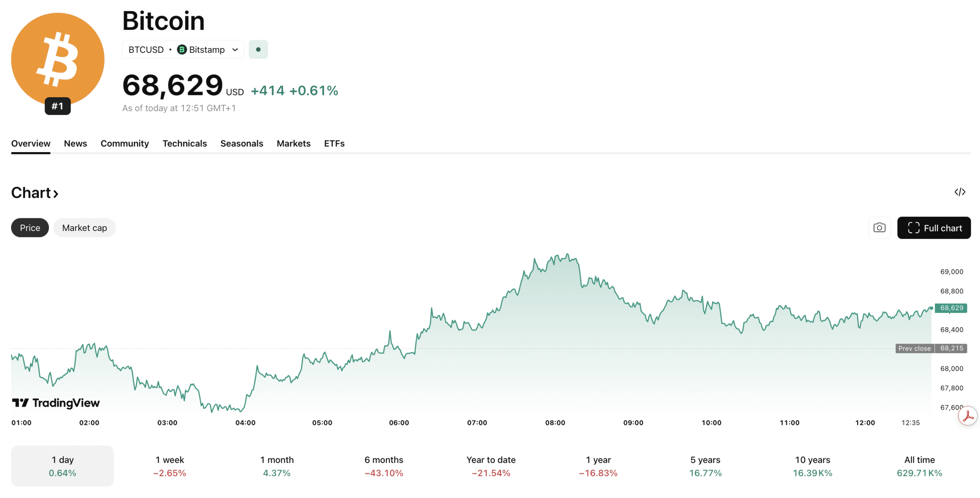
Task: Switch to the Technicals tab
Action: pos(185,143)
